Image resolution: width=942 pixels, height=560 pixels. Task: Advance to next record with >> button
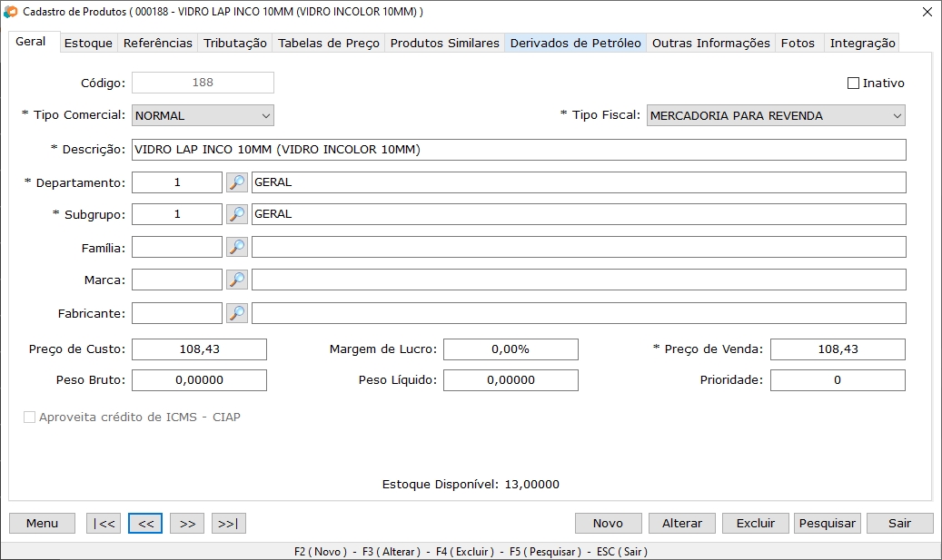tap(187, 524)
